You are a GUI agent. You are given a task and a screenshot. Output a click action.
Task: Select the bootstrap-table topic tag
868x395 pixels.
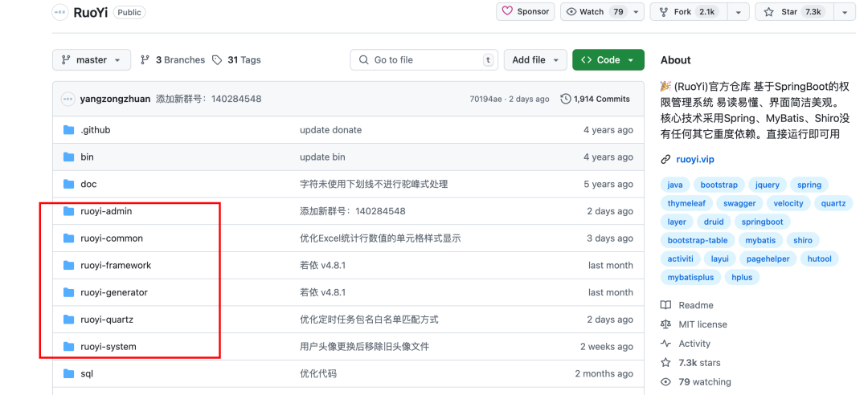(x=698, y=241)
